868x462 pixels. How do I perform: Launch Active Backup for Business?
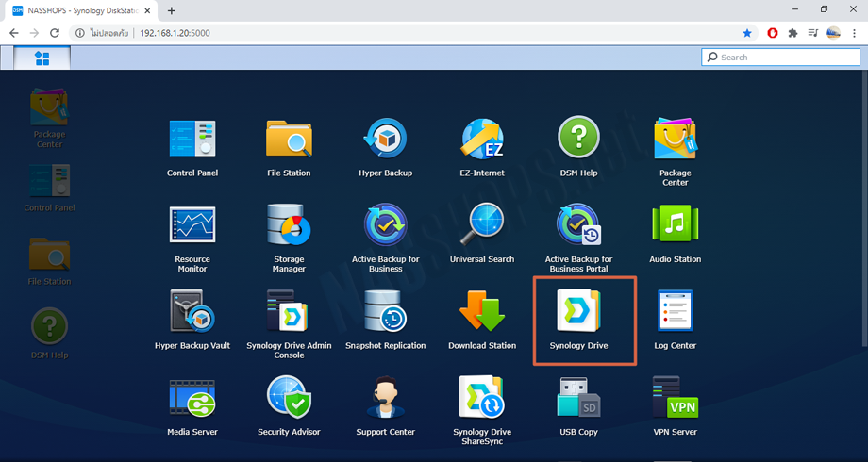coord(385,238)
